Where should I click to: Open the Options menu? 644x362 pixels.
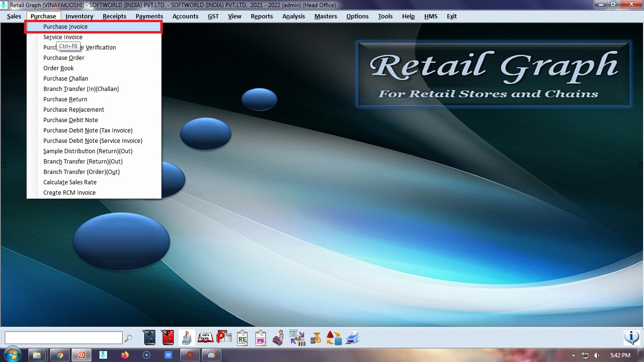[x=357, y=16]
